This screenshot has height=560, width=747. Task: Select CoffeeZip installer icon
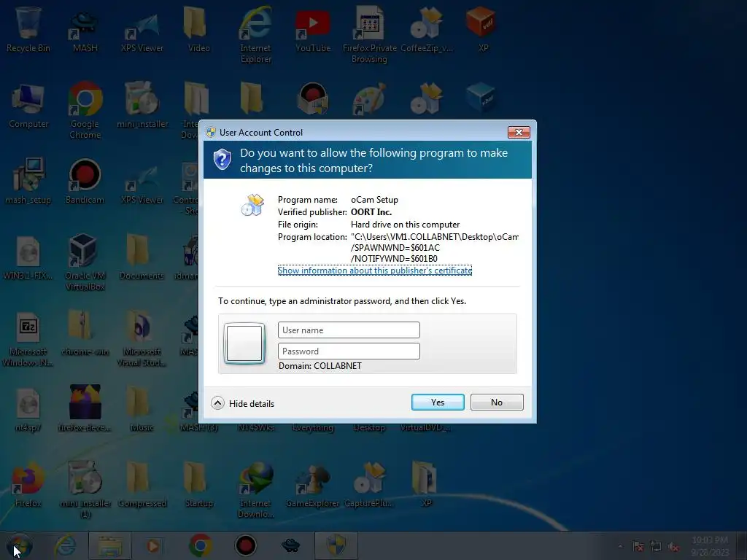[426, 29]
